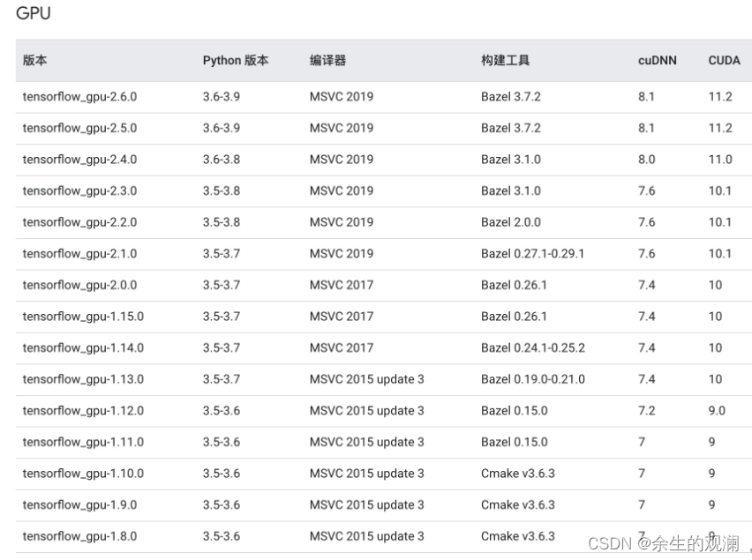Click CUDA 10 in tensorflow_gpu-1.13.0 row
This screenshot has height=560, width=752.
[x=715, y=379]
